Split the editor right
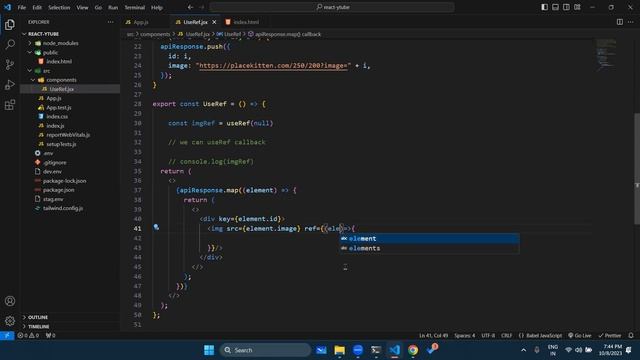The height and width of the screenshot is (360, 640). click(620, 22)
